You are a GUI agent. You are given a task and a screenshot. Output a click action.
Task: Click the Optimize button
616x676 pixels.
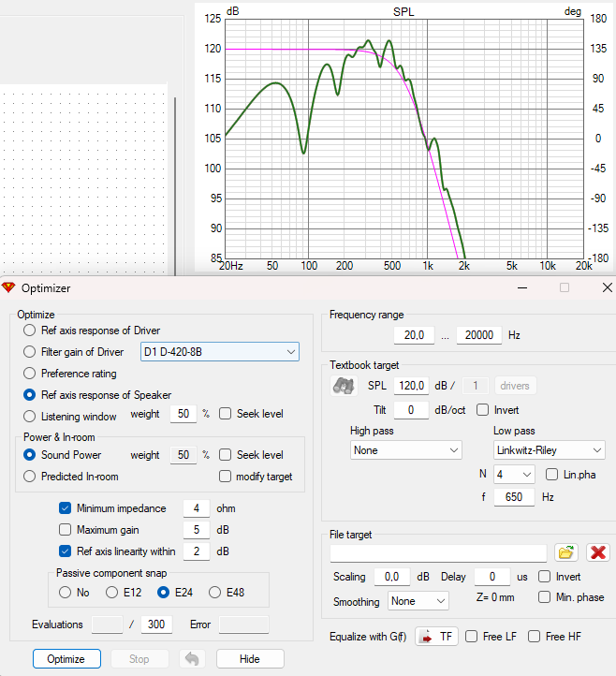(66, 659)
